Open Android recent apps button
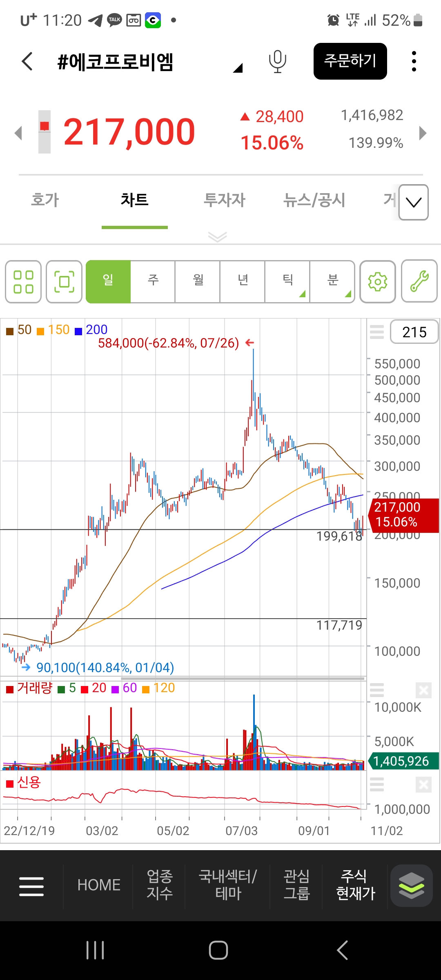This screenshot has height=980, width=441. coord(96,950)
